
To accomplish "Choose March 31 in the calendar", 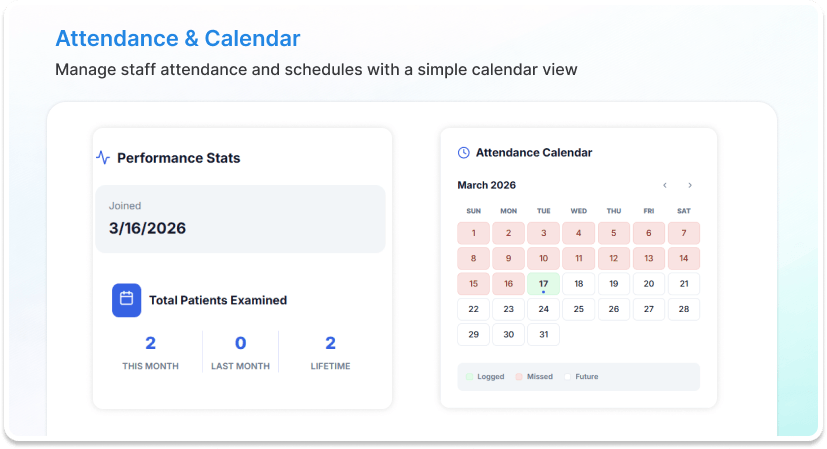I will pos(543,335).
